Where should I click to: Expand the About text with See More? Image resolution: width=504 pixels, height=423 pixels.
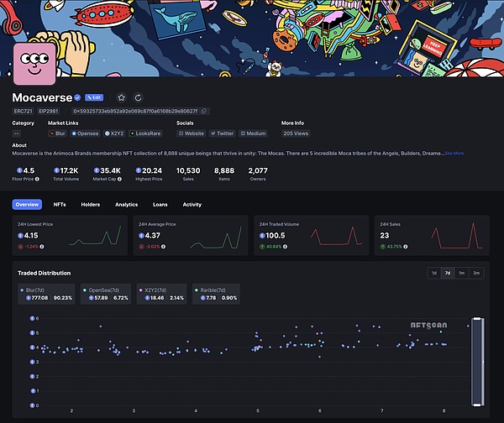click(454, 154)
